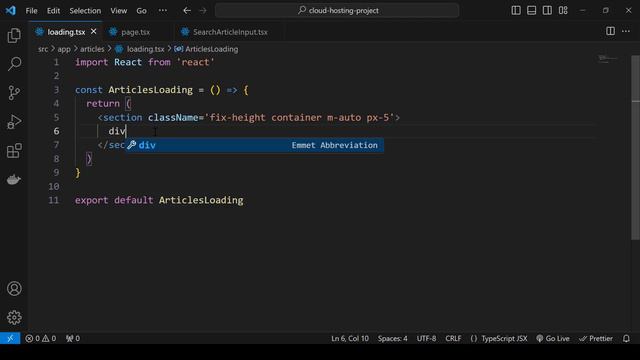640x360 pixels.
Task: Click the minimap code preview
Action: click(x=608, y=60)
